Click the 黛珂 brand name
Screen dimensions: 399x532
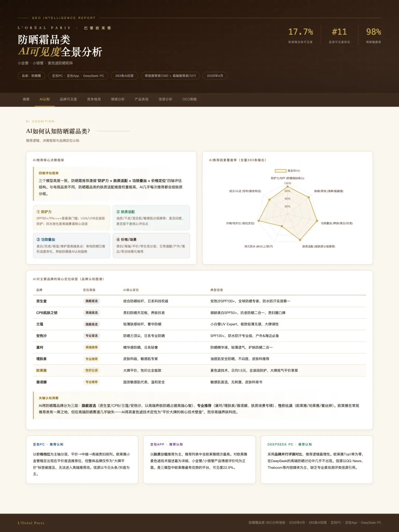(x=40, y=348)
